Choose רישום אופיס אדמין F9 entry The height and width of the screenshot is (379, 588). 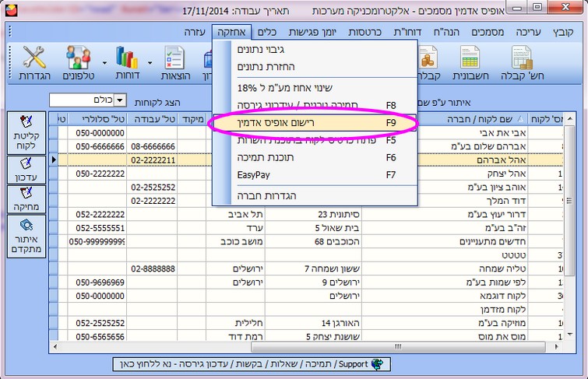point(315,123)
